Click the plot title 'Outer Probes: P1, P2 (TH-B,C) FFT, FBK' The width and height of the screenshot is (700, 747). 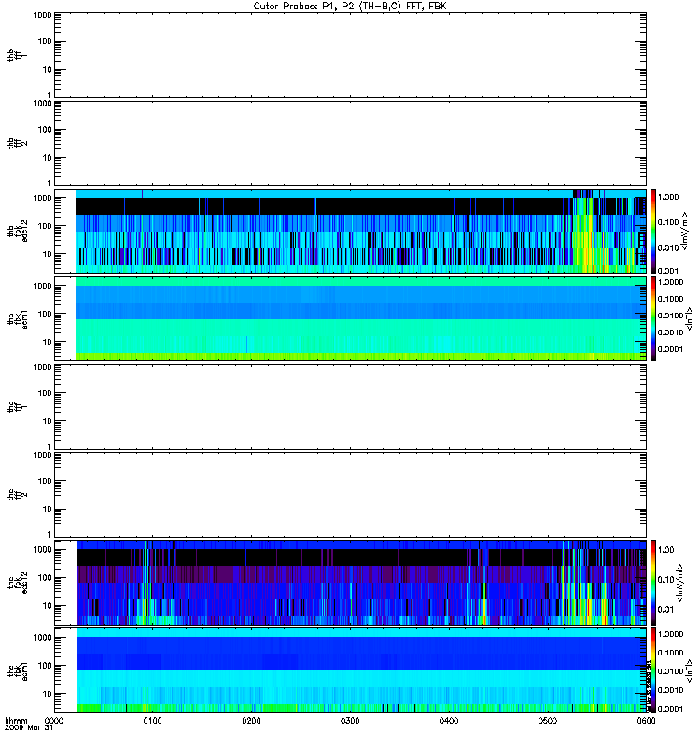pos(350,7)
